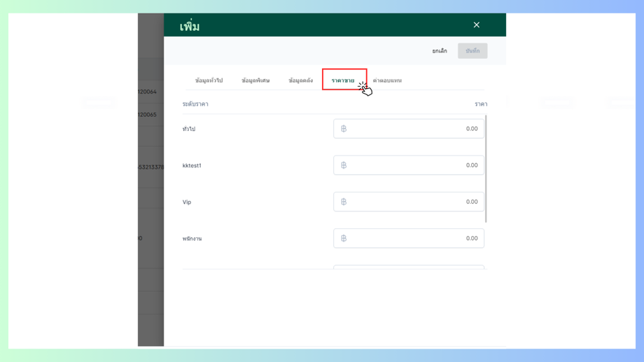Click the ทั่วไป price level label

click(x=189, y=129)
